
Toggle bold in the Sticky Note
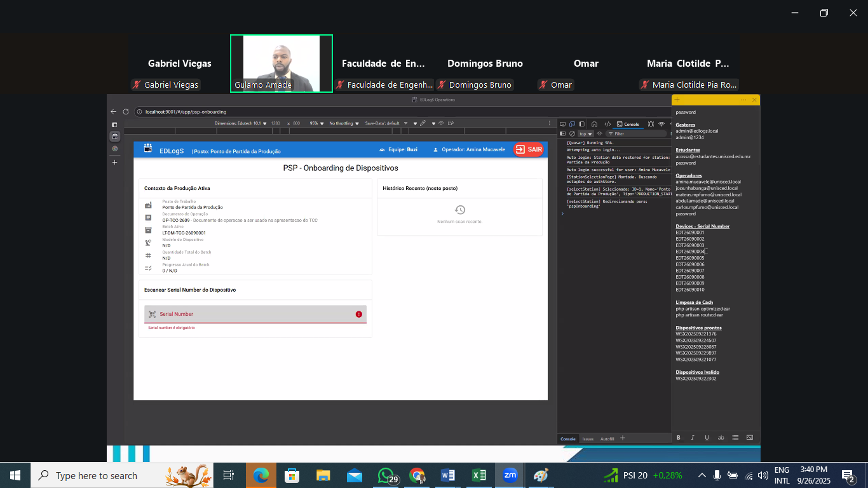[x=679, y=437]
